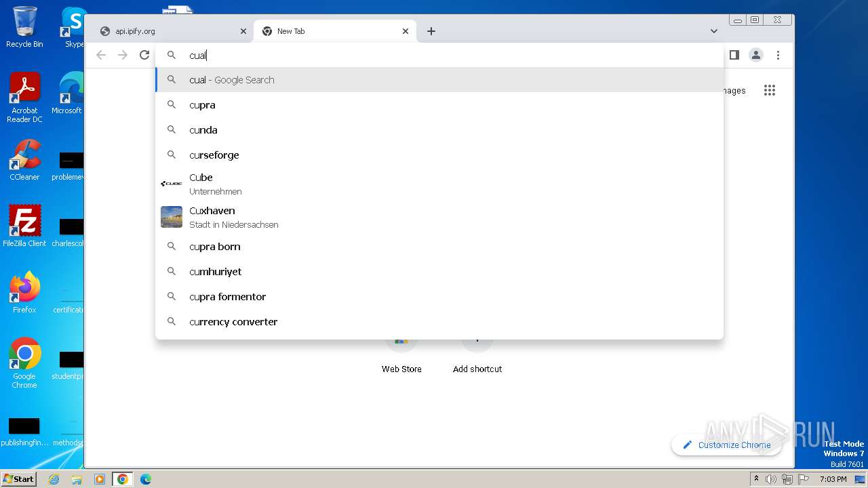The width and height of the screenshot is (868, 488).
Task: Choose the 'cupra born' suggestion
Action: pos(439,247)
